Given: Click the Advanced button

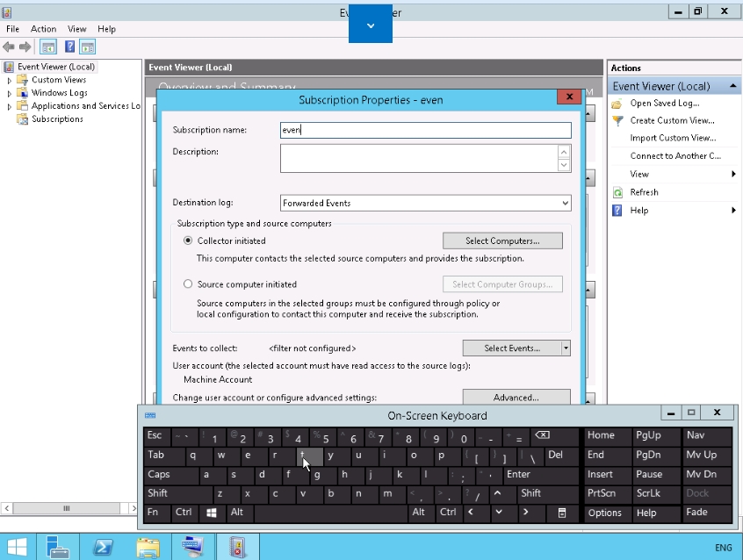Looking at the screenshot, I should tap(516, 398).
